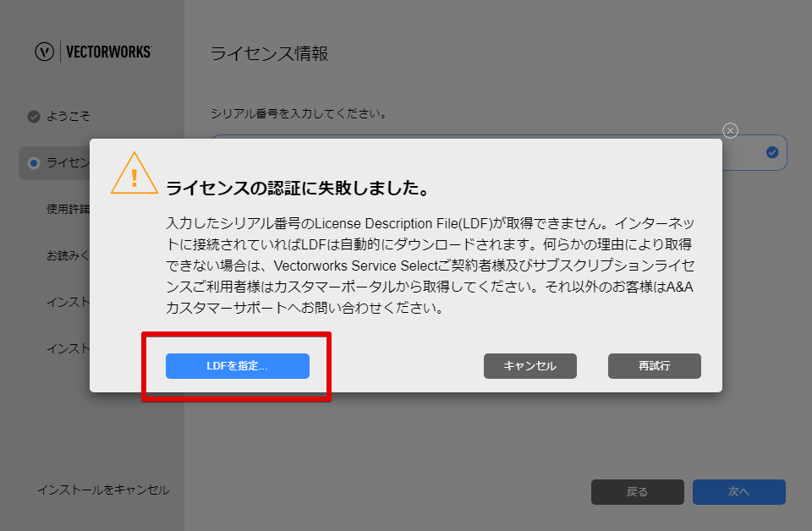812x531 pixels.
Task: Open the 使用許諾 step in sidebar
Action: click(68, 209)
